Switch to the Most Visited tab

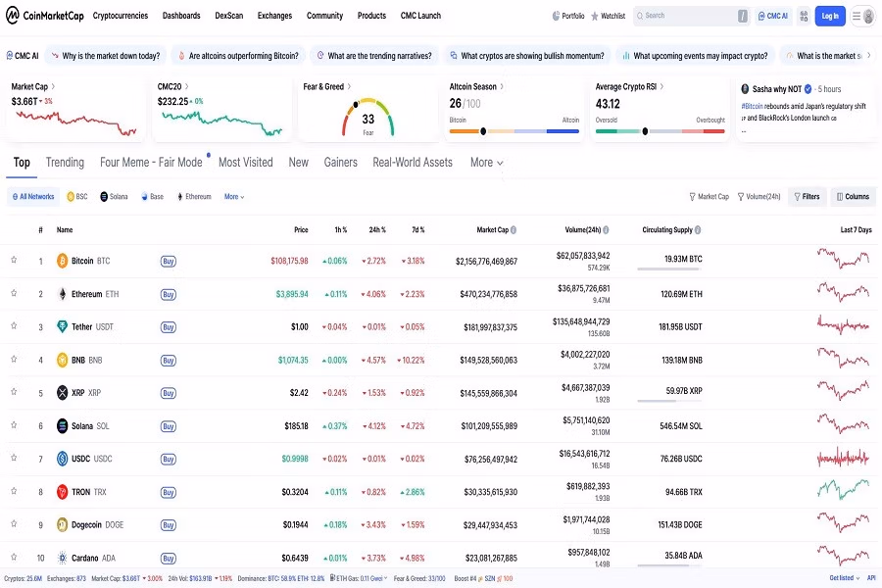click(x=246, y=162)
